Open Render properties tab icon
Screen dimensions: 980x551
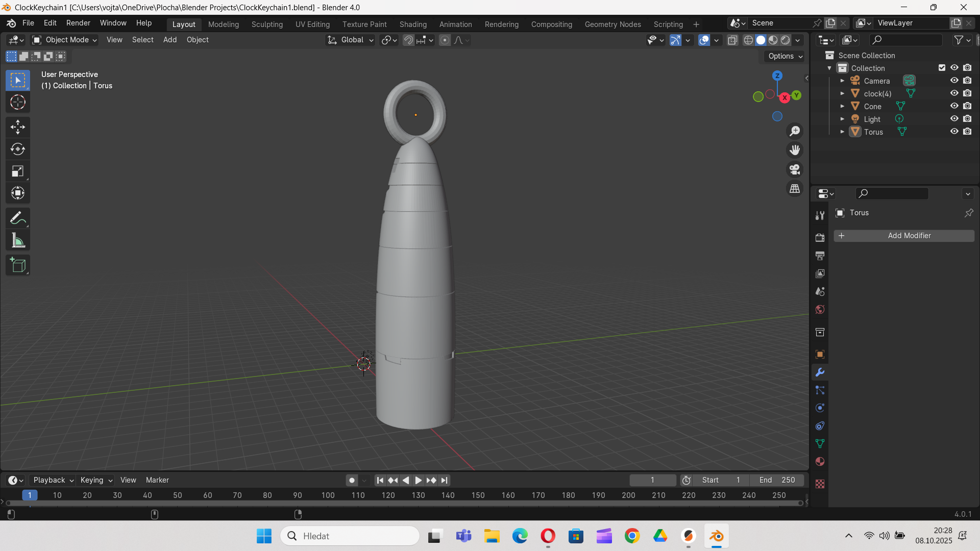(820, 238)
